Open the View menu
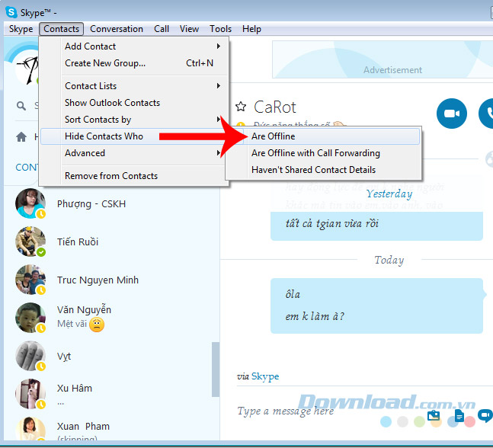Image resolution: width=493 pixels, height=448 pixels. (189, 29)
